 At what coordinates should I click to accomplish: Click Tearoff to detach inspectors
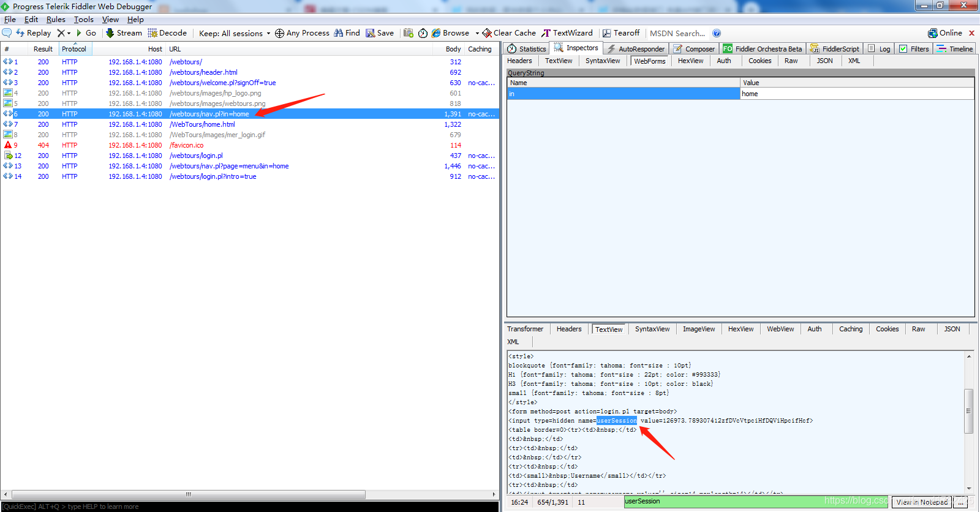point(621,33)
